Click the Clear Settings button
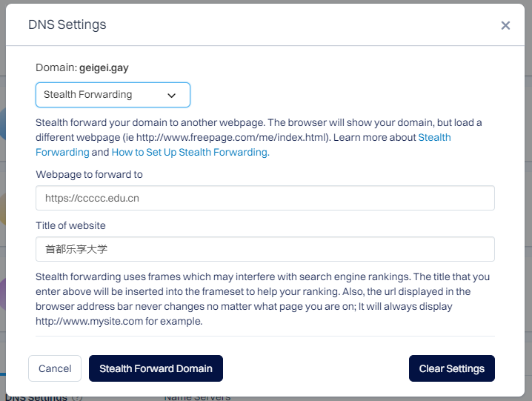Screen dimensions: 532x401 tap(451, 368)
